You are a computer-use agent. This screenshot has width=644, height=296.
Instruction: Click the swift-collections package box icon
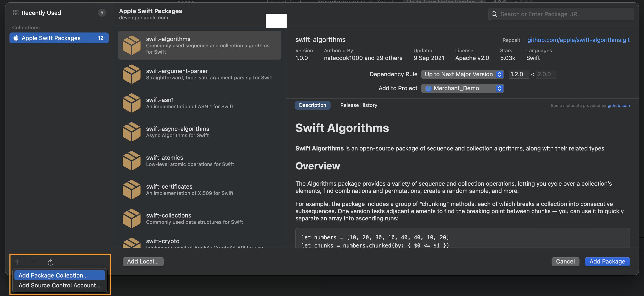point(131,218)
